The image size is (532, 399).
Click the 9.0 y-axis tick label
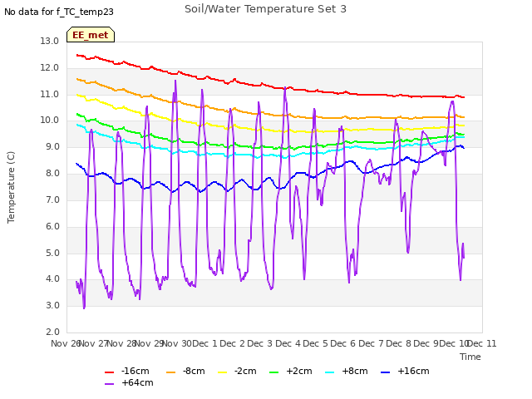(52, 147)
